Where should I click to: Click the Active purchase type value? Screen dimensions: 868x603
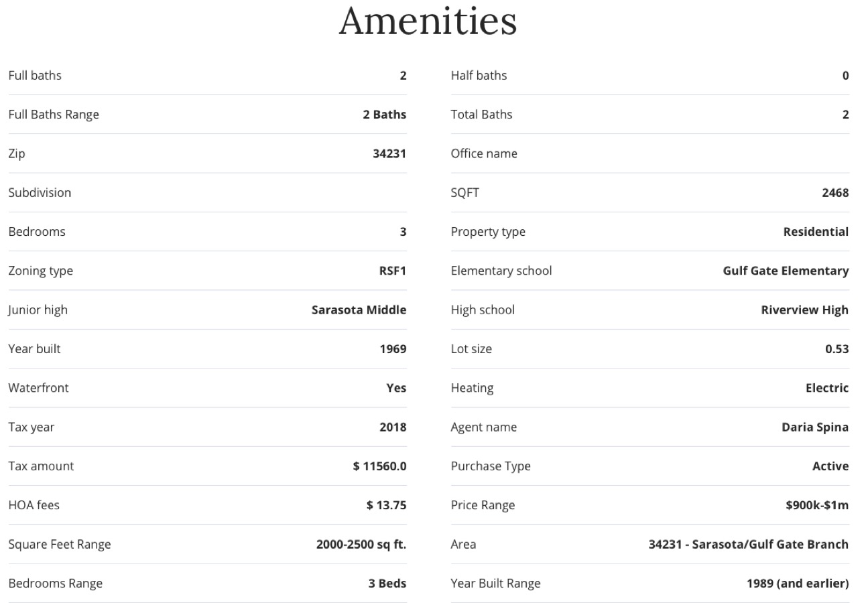pos(830,466)
